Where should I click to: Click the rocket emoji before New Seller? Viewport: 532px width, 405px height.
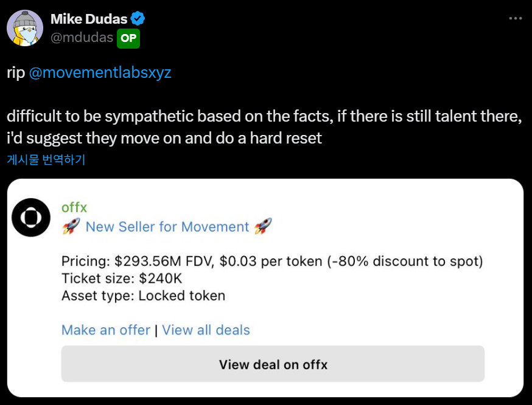tap(71, 227)
